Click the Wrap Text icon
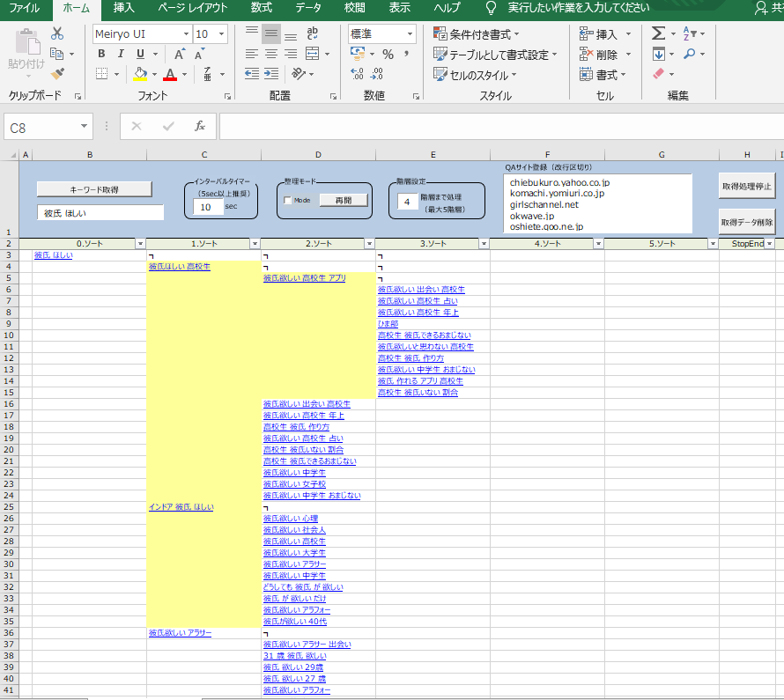Screen dimensions: 784x700 (x=313, y=33)
